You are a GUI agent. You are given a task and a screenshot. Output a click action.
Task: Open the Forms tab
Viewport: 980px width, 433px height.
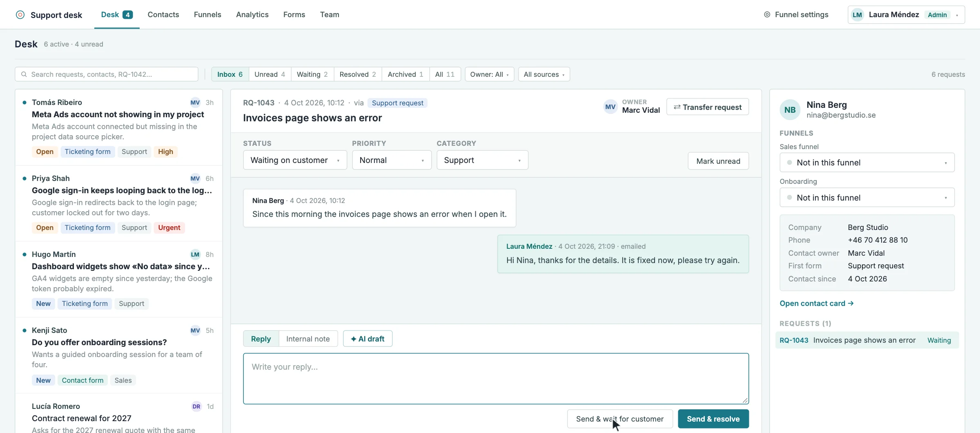coord(294,15)
